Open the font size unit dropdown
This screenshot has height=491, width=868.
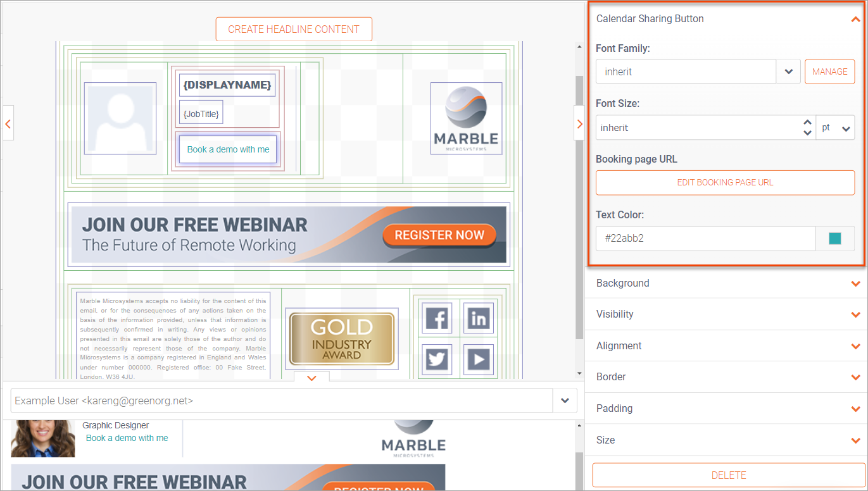click(x=836, y=128)
